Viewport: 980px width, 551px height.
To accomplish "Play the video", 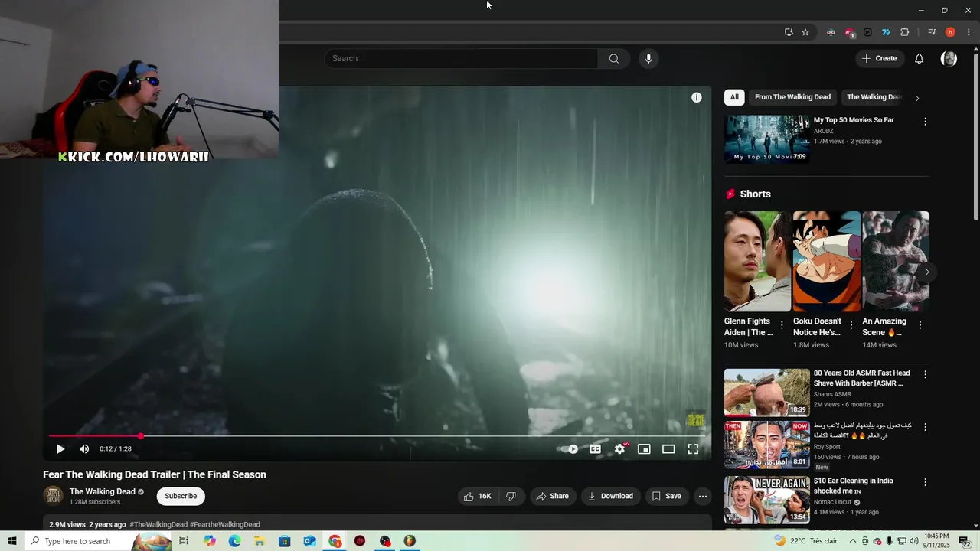I will [x=60, y=449].
